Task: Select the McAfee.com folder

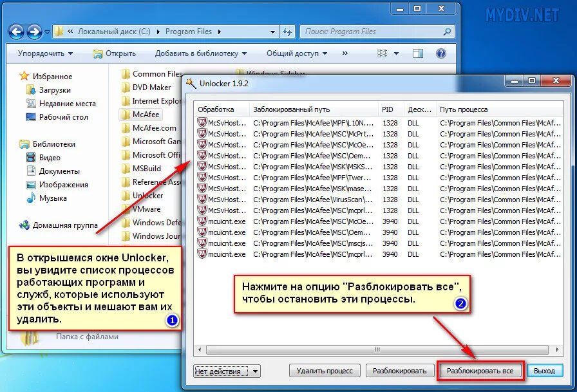Action: click(149, 128)
